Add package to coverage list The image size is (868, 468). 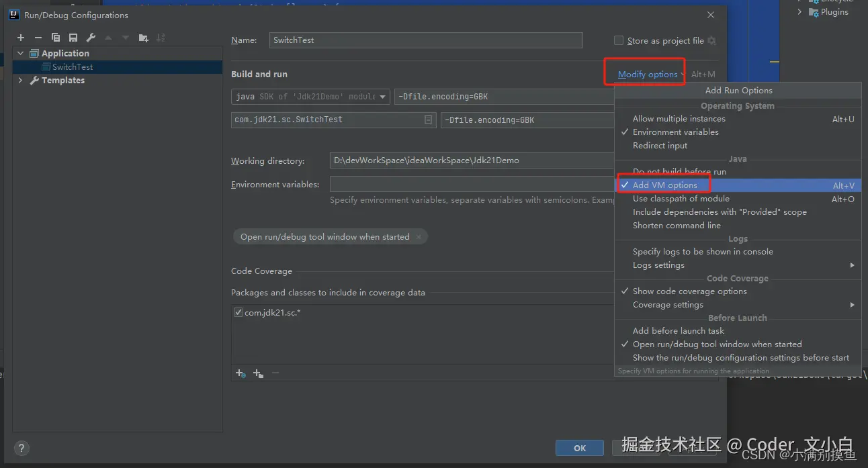pos(259,373)
